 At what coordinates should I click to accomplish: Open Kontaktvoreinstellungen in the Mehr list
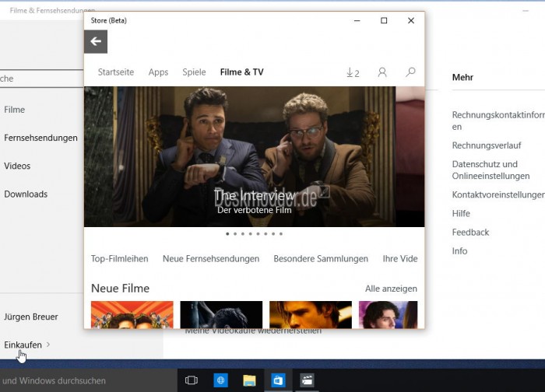498,194
